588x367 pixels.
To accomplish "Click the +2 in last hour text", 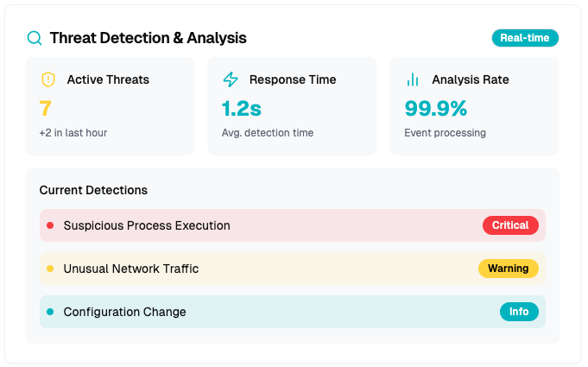I will (x=73, y=133).
